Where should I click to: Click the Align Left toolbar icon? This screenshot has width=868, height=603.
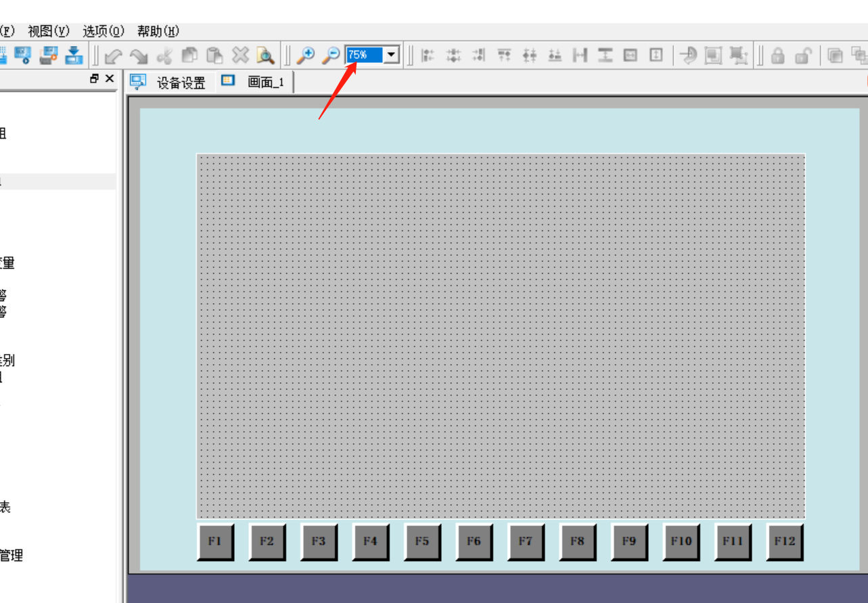coord(428,55)
